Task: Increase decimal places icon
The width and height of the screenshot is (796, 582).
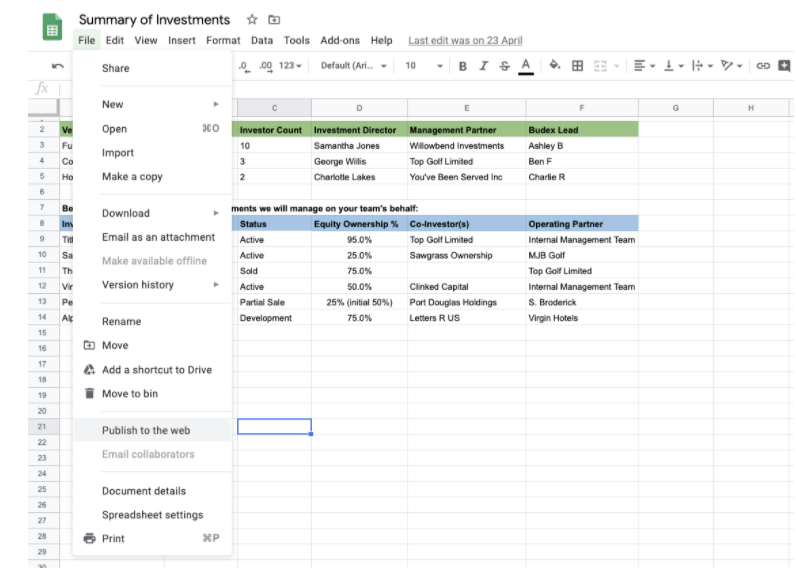Action: pyautogui.click(x=266, y=66)
